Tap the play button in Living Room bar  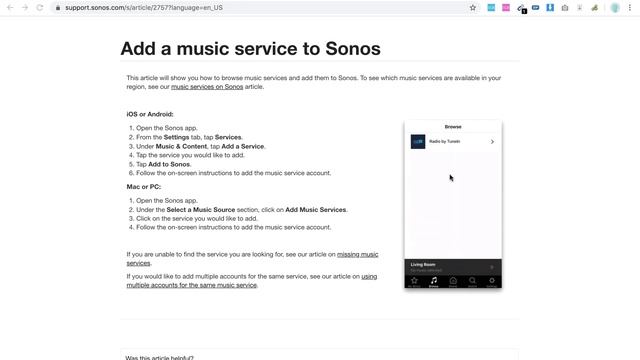[492, 267]
